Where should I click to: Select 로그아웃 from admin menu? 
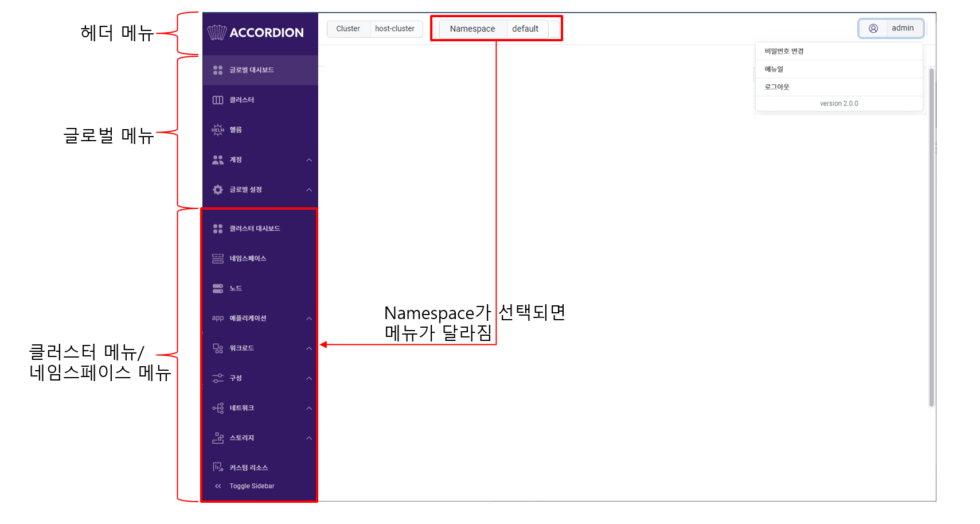click(x=839, y=87)
